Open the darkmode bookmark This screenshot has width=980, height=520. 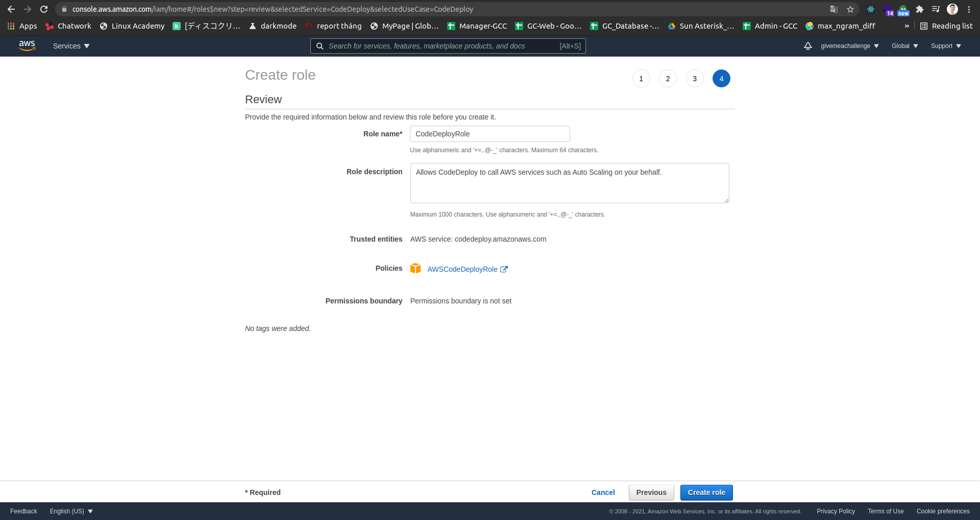coord(273,26)
